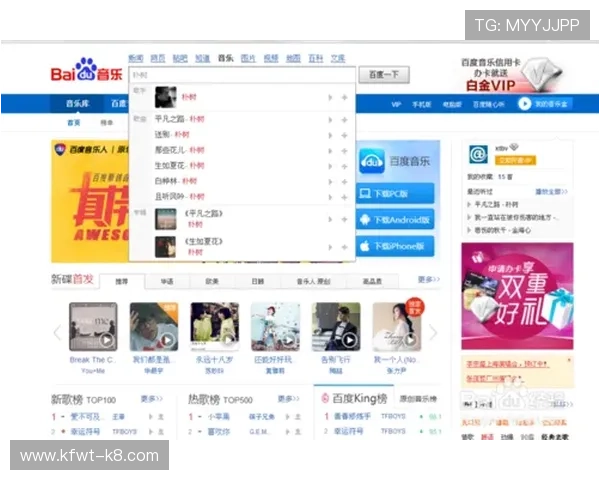The image size is (600, 480).
Task: Open the 榜单 sub-navigation item
Action: pos(107,122)
